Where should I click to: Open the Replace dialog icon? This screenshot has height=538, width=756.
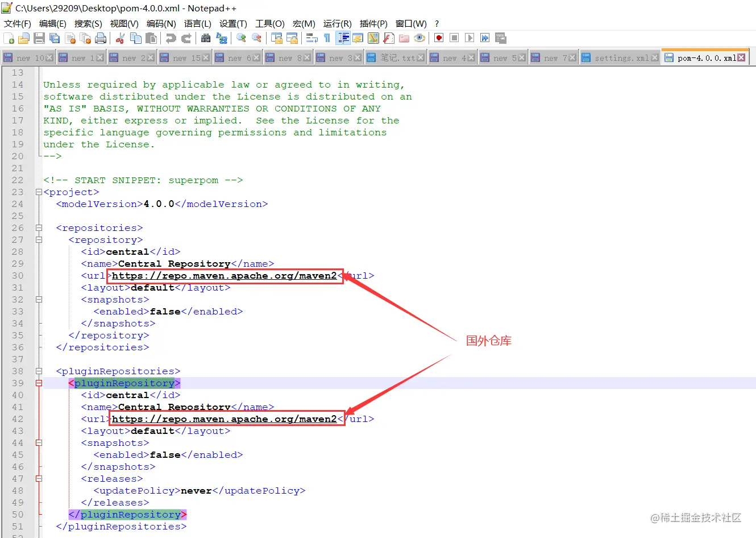click(x=222, y=38)
